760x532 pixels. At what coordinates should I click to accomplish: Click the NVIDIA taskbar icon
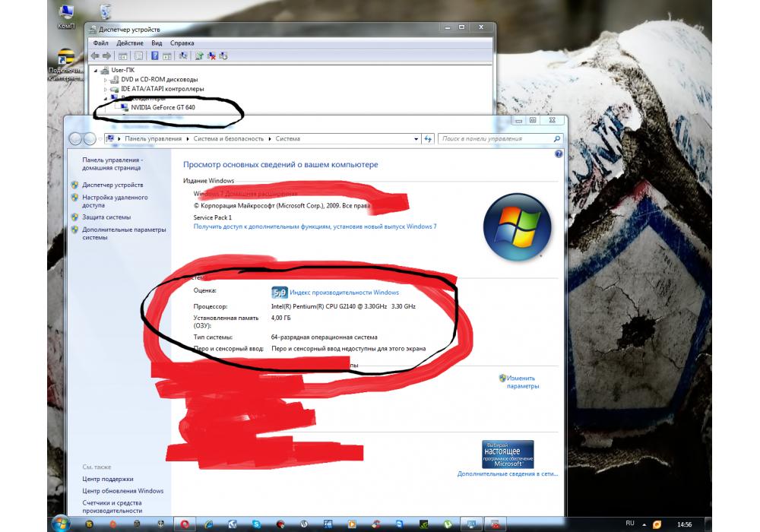(423, 524)
